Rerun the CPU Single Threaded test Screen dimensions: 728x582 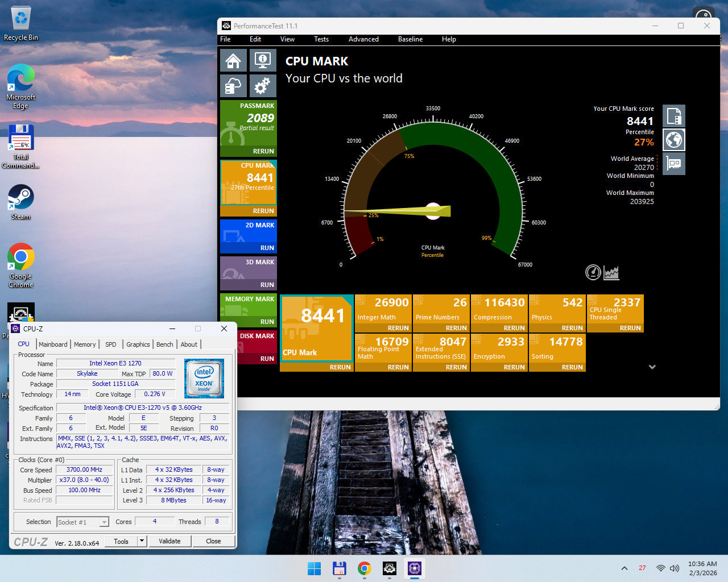630,328
